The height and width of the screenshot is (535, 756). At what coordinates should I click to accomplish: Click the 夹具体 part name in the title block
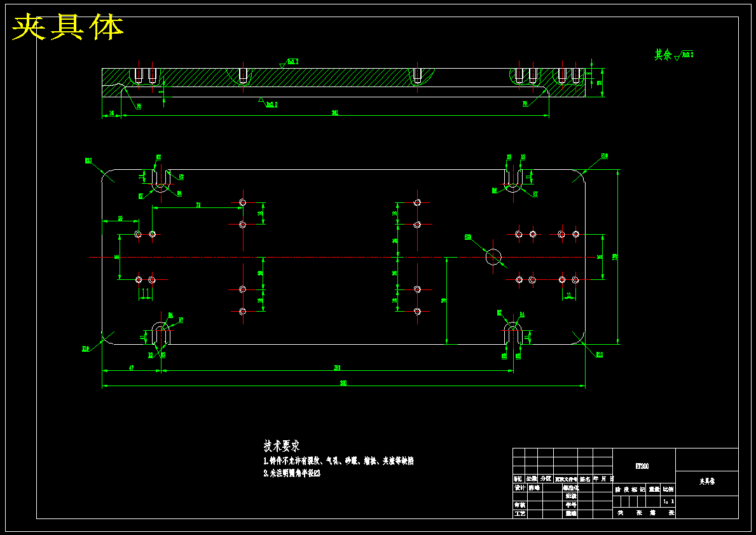point(707,482)
